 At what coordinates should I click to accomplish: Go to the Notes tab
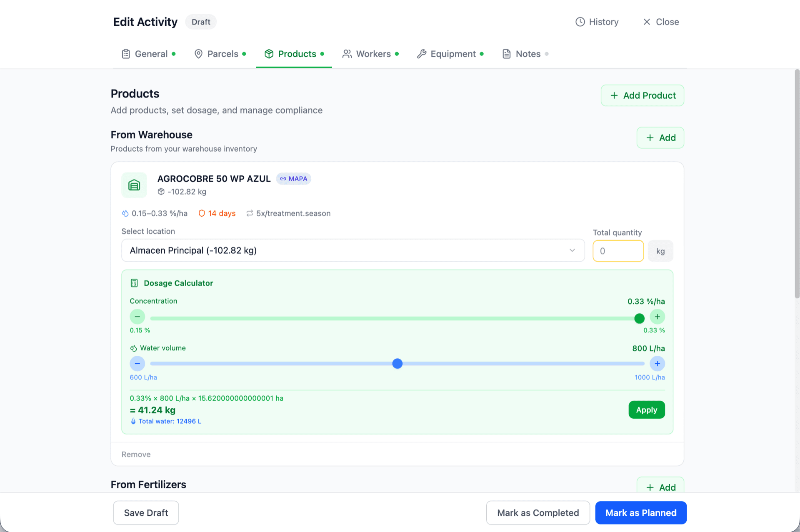[x=525, y=54]
